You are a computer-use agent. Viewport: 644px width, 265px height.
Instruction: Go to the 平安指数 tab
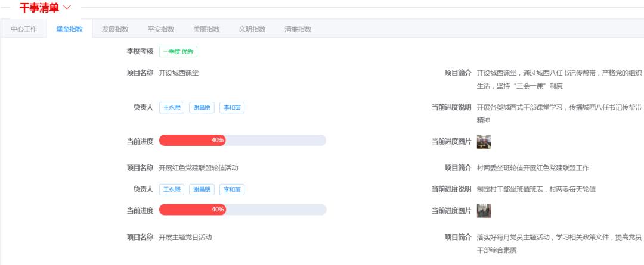click(160, 29)
